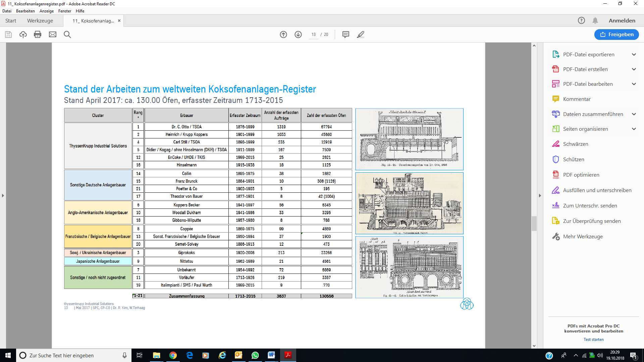The image size is (644, 362).
Task: Go to previous page arrow
Action: pos(283,35)
